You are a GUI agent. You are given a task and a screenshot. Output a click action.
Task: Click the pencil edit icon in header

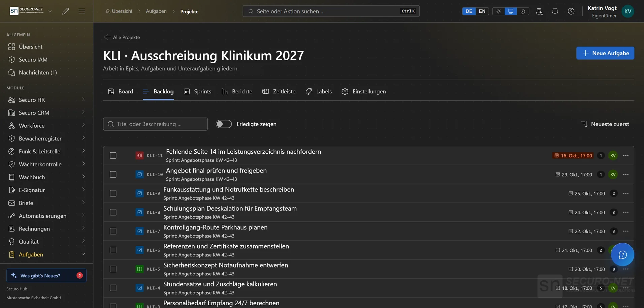66,11
